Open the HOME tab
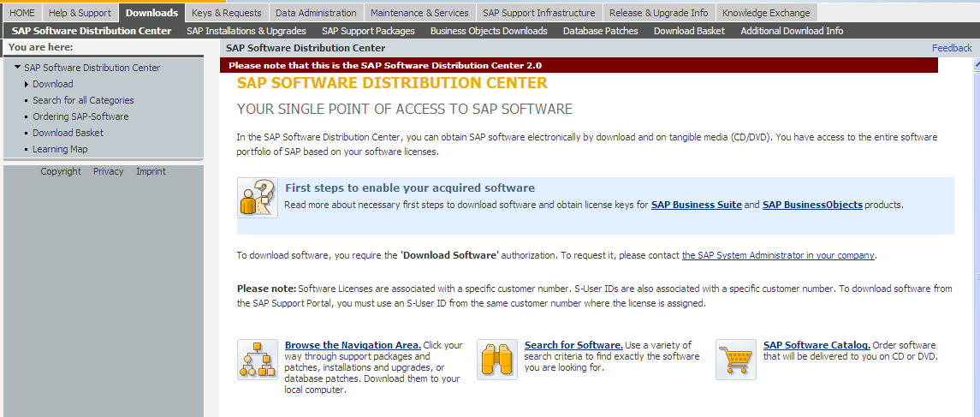This screenshot has width=980, height=417. pos(22,13)
